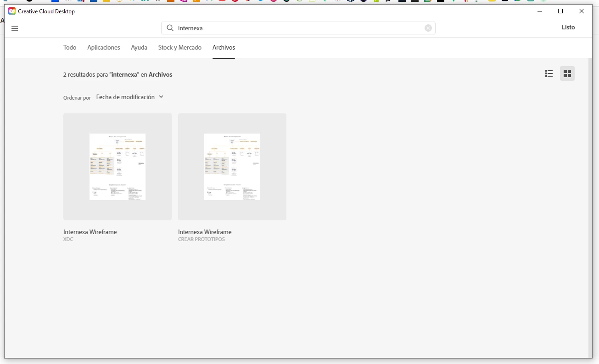Click the CREAR PROTOTIPOS folder label
Viewport: 599px width, 364px height.
(x=202, y=240)
